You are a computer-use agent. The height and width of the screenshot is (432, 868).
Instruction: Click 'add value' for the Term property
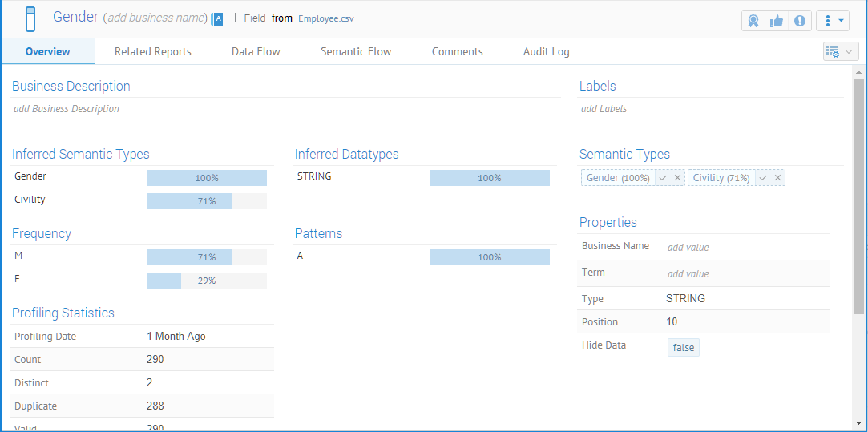[688, 274]
